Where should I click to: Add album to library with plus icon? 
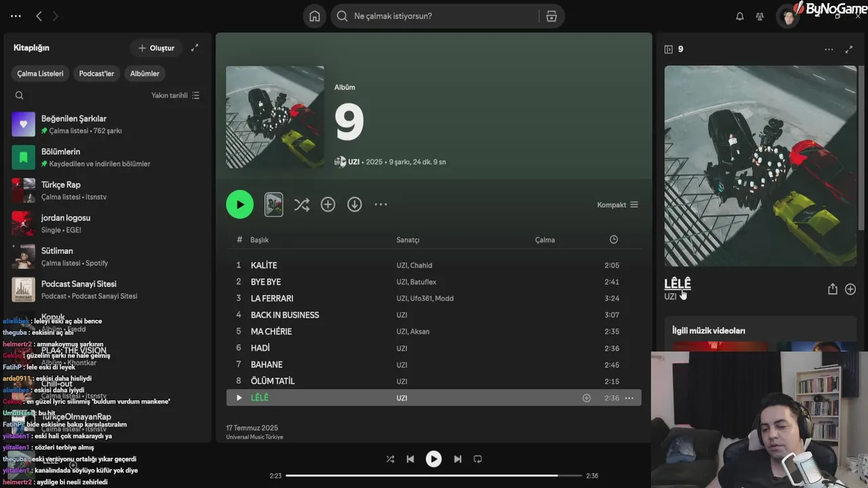(328, 205)
